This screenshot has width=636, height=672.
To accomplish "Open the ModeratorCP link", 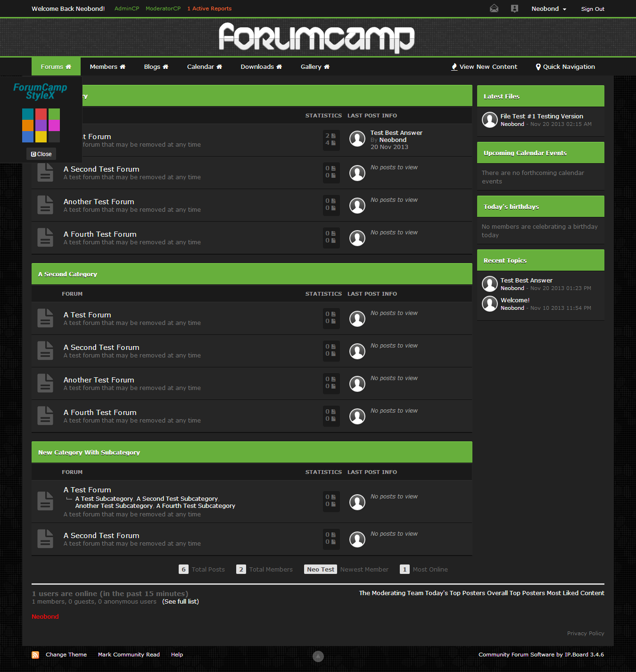I will click(163, 8).
